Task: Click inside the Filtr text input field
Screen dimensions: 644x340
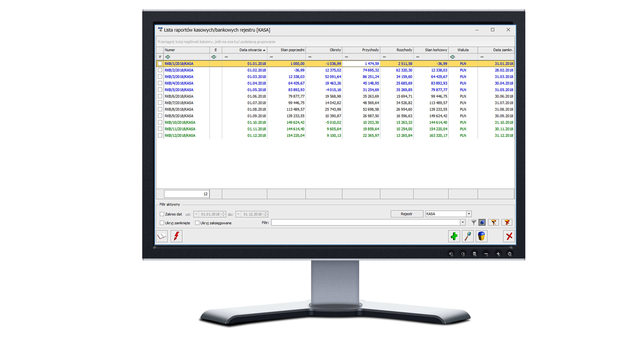Action: (x=366, y=222)
